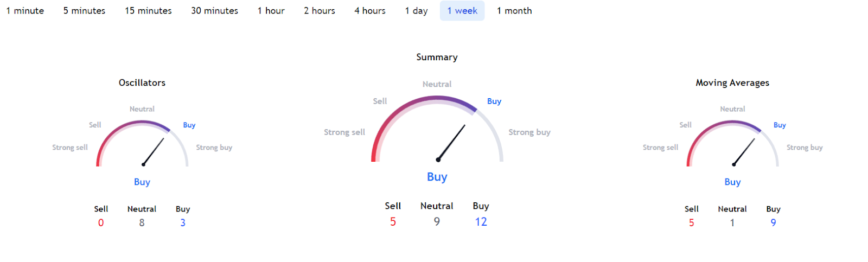Open the Moving Averages heading

pos(732,82)
